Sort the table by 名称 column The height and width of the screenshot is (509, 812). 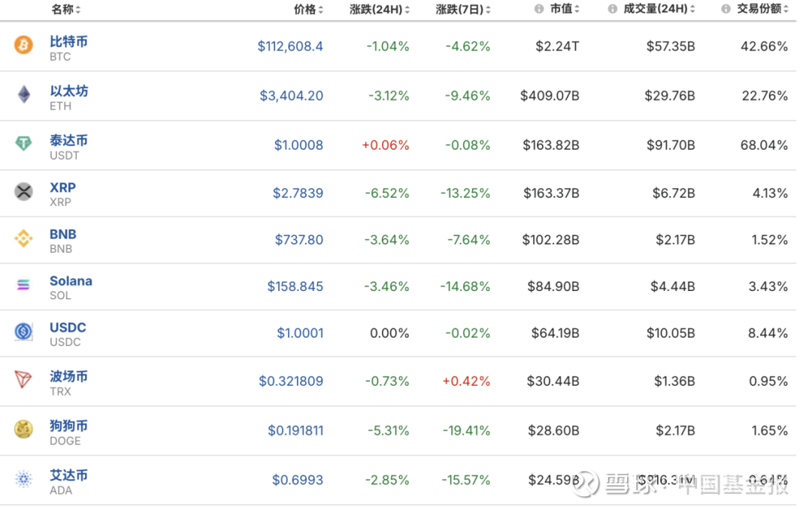(65, 9)
